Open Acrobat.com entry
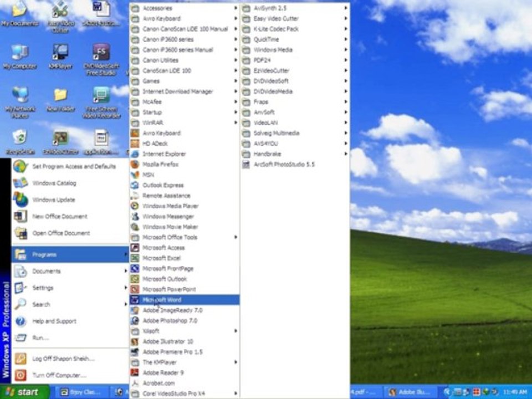 pos(185,383)
